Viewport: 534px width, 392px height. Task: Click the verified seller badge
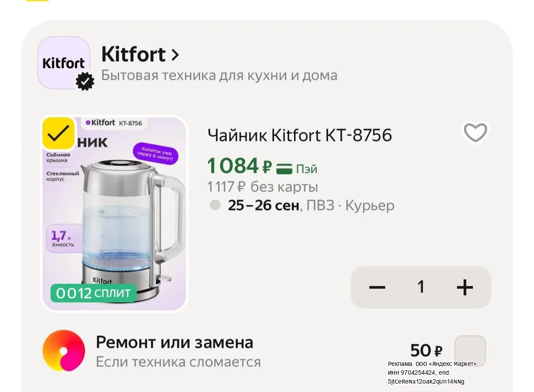[85, 82]
